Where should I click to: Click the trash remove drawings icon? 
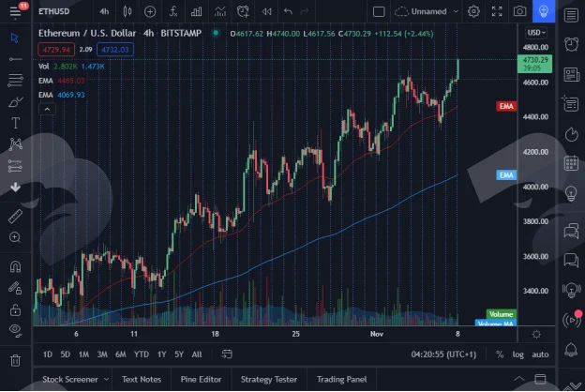[x=15, y=360]
